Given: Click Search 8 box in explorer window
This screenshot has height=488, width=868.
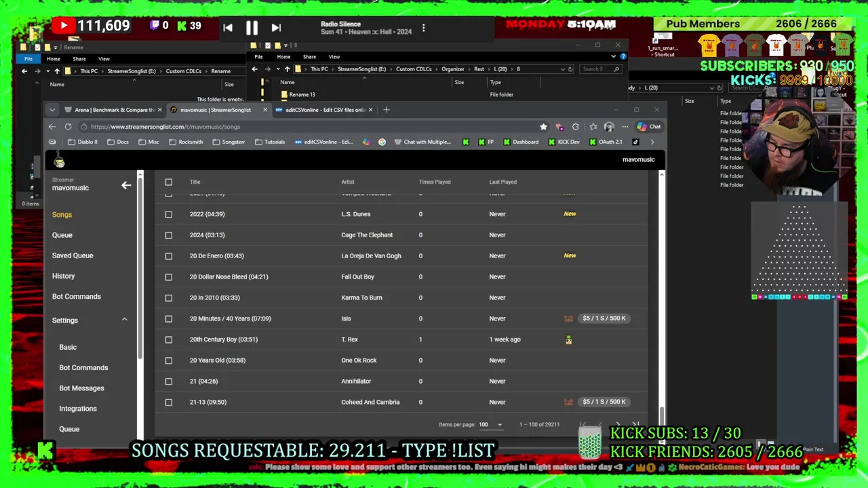Looking at the screenshot, I should pos(600,69).
